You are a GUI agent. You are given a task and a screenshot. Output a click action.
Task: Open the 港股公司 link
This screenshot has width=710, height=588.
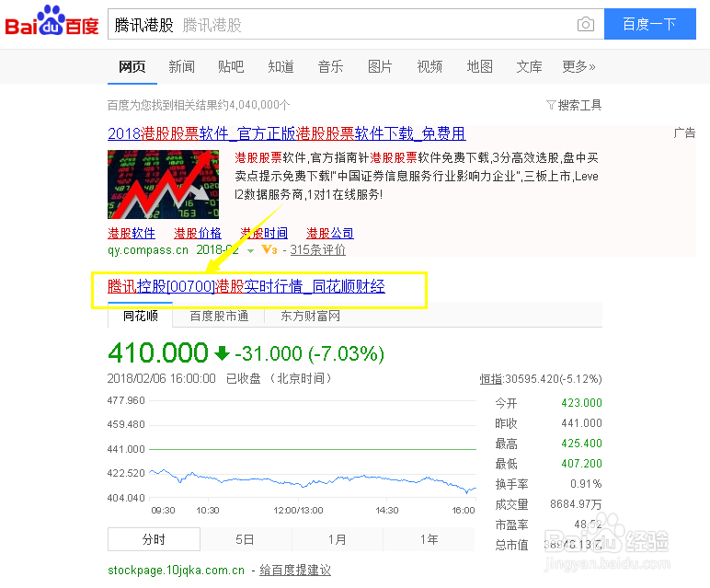pyautogui.click(x=330, y=234)
